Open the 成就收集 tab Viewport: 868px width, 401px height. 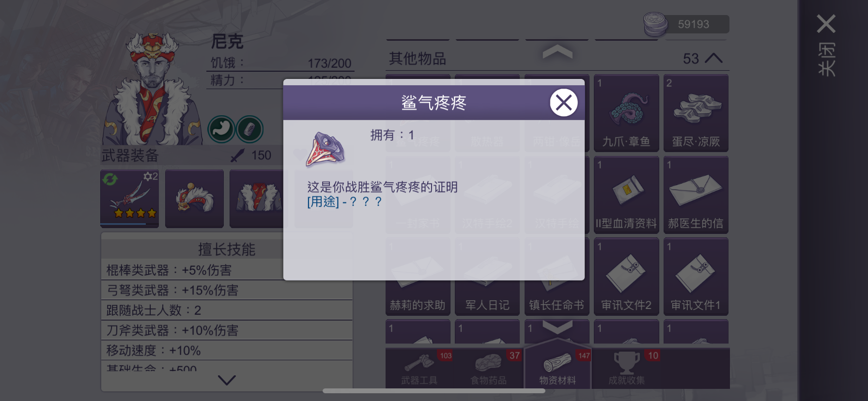coord(627,368)
